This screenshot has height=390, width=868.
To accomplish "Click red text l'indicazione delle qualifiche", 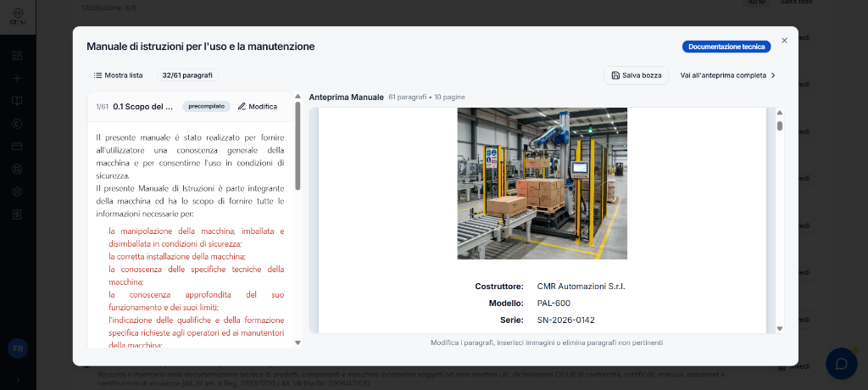I will pos(197,332).
